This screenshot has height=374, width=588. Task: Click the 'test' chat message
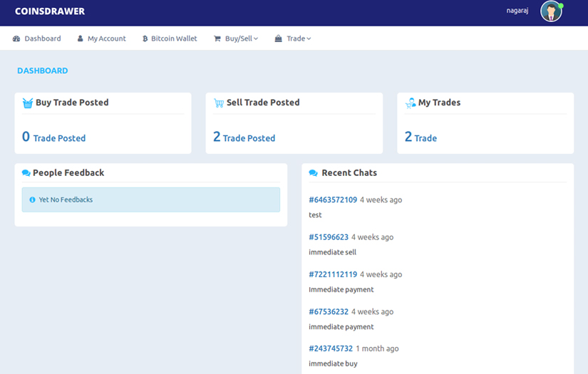(x=315, y=215)
